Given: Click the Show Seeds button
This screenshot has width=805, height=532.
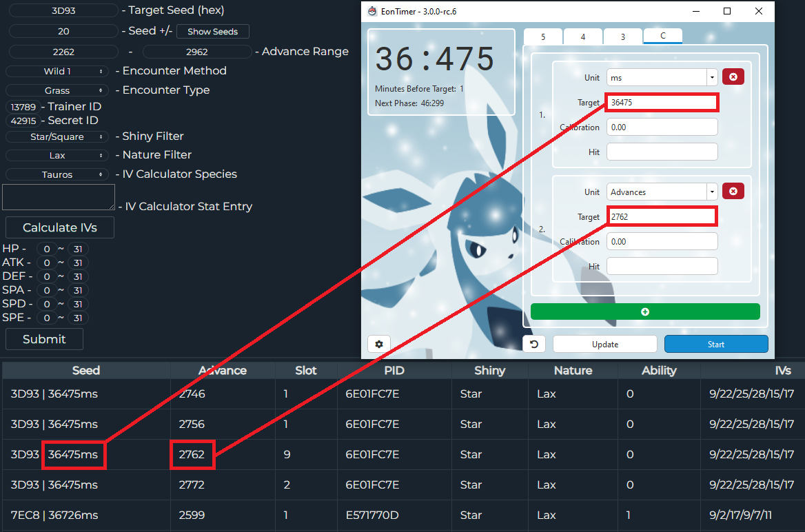Looking at the screenshot, I should pos(212,31).
